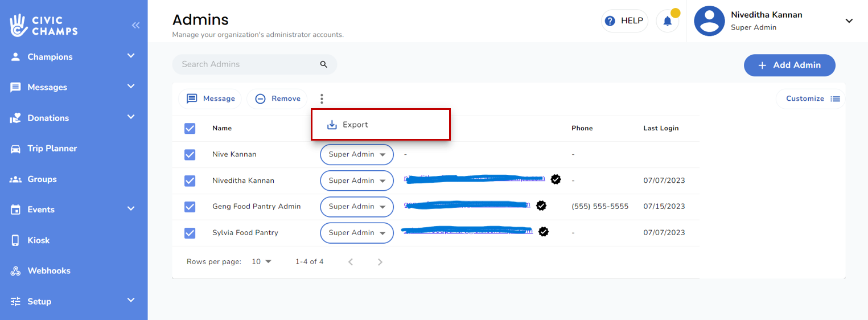This screenshot has width=868, height=320.
Task: Click the search magnifier icon
Action: pyautogui.click(x=324, y=64)
